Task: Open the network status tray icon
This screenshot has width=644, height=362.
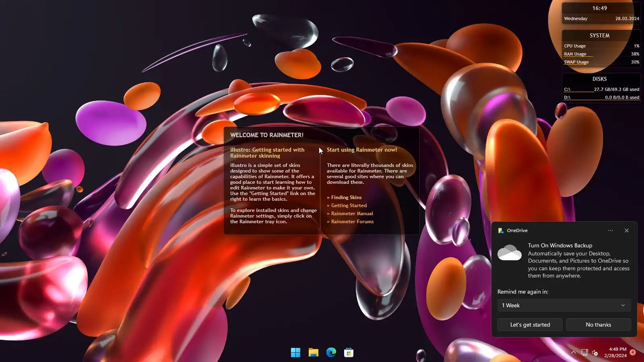Action: pos(584,353)
